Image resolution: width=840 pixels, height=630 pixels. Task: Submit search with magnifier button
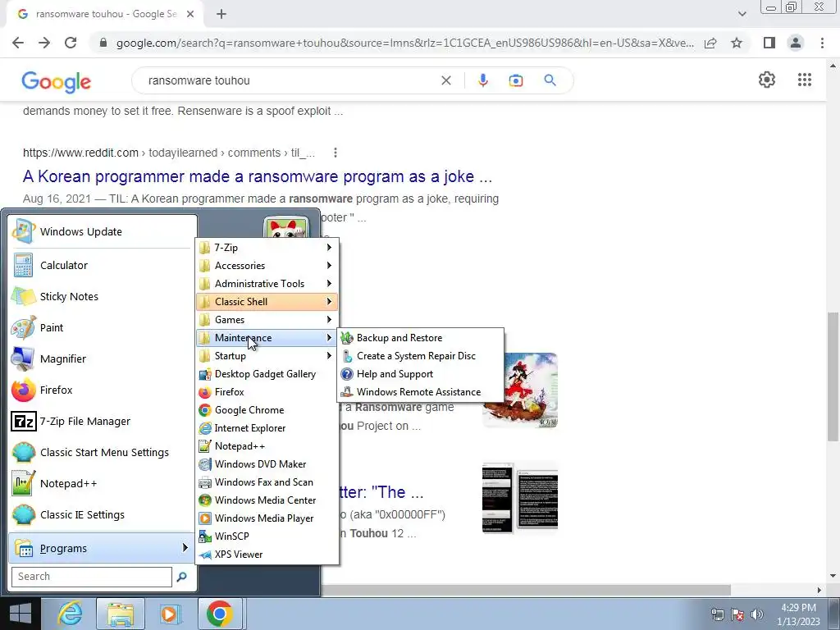[550, 80]
